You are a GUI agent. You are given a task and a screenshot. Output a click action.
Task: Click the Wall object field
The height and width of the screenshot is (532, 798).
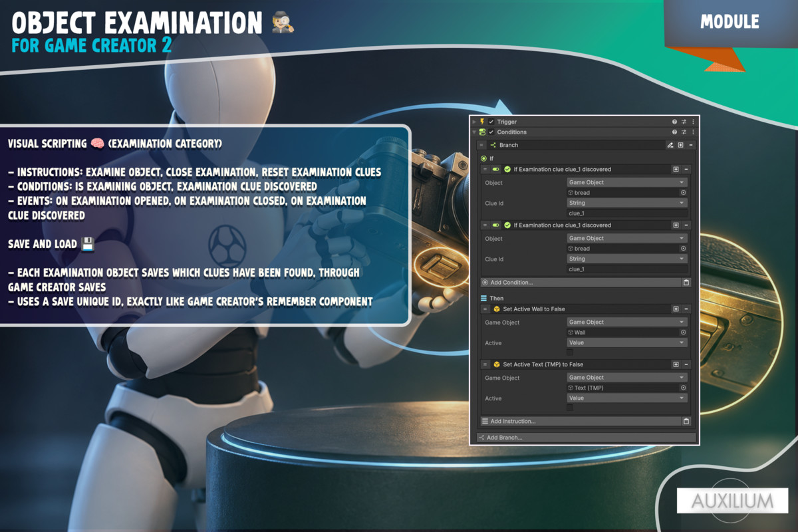tap(622, 332)
